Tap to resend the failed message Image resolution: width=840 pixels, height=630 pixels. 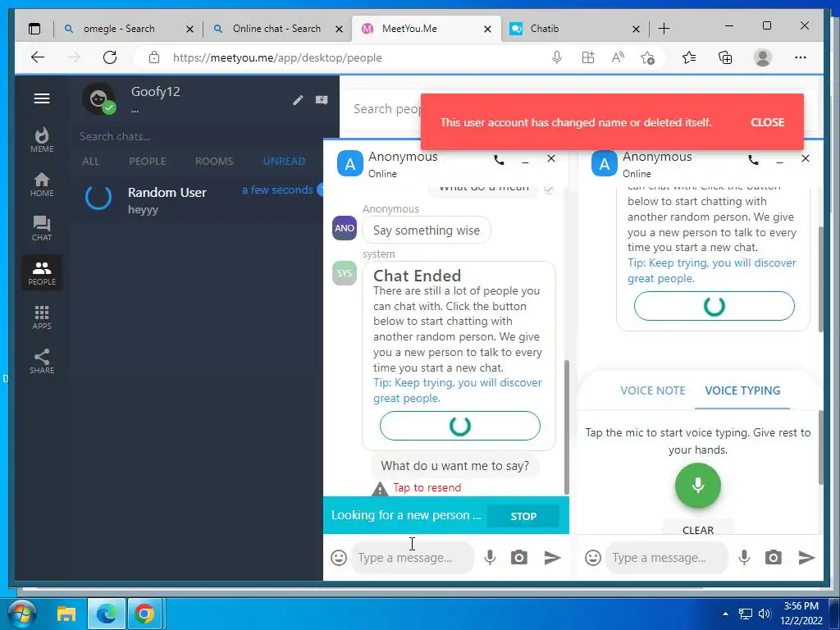tap(427, 487)
